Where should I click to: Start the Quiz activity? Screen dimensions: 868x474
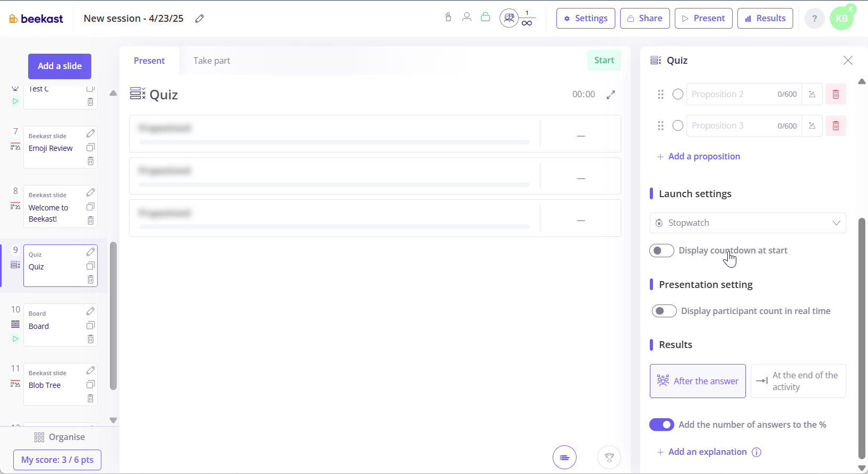tap(604, 61)
